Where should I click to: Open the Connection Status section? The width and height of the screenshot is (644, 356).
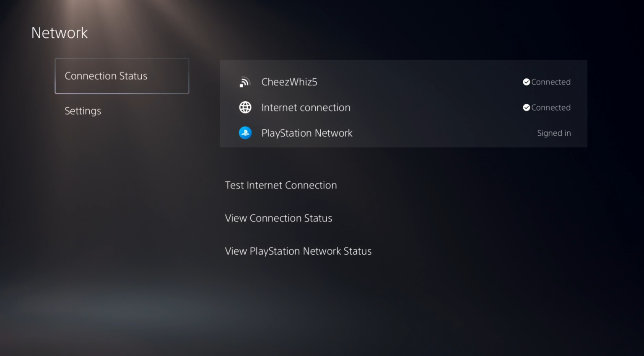pos(106,76)
